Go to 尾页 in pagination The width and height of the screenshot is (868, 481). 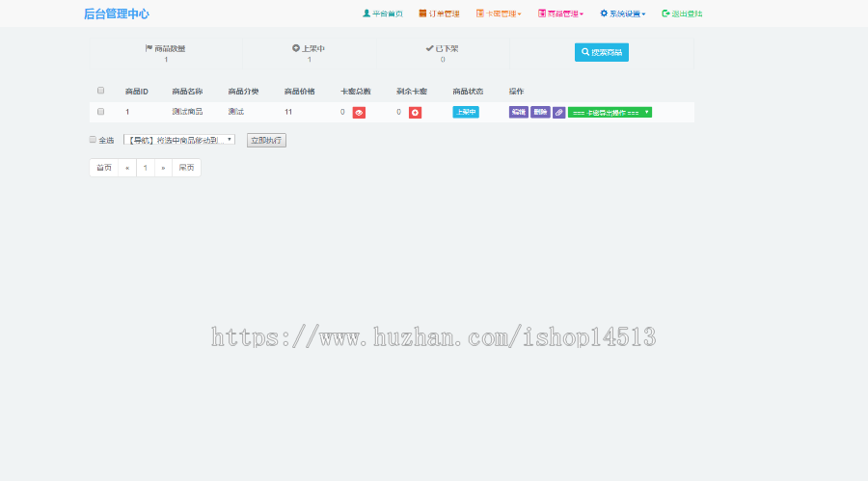tap(186, 168)
